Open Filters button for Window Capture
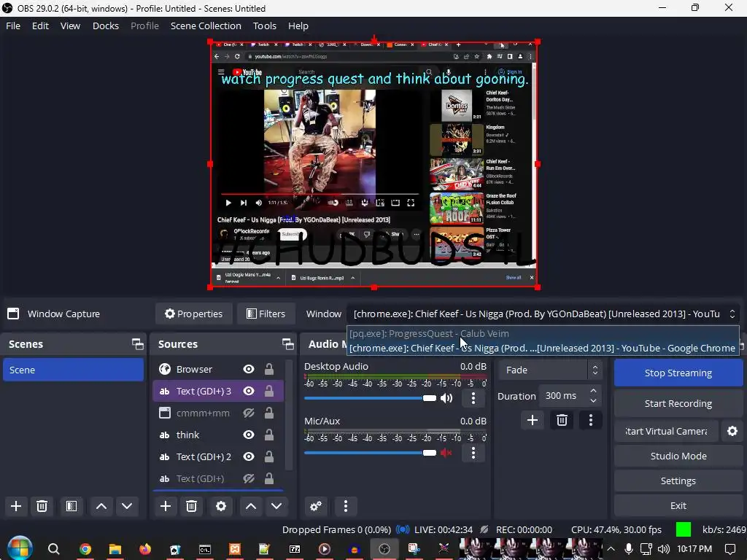The image size is (747, 560). coord(266,314)
